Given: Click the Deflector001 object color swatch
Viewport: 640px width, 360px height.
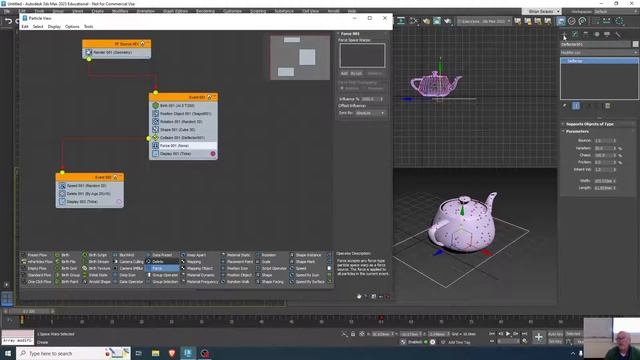Looking at the screenshot, I should point(636,44).
